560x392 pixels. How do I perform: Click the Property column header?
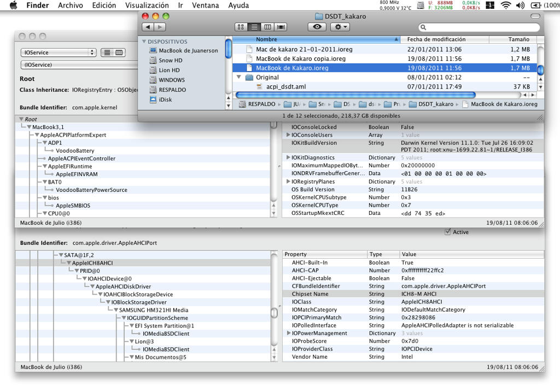(x=325, y=254)
